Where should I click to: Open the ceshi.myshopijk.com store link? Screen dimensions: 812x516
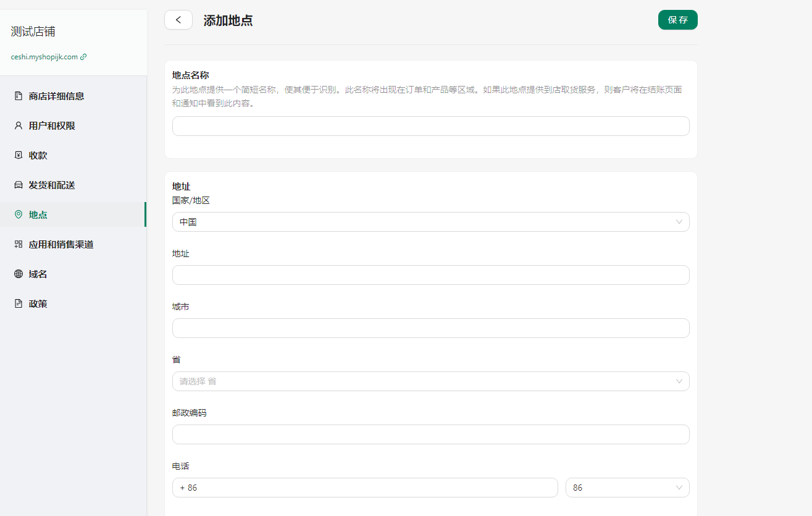tap(44, 57)
